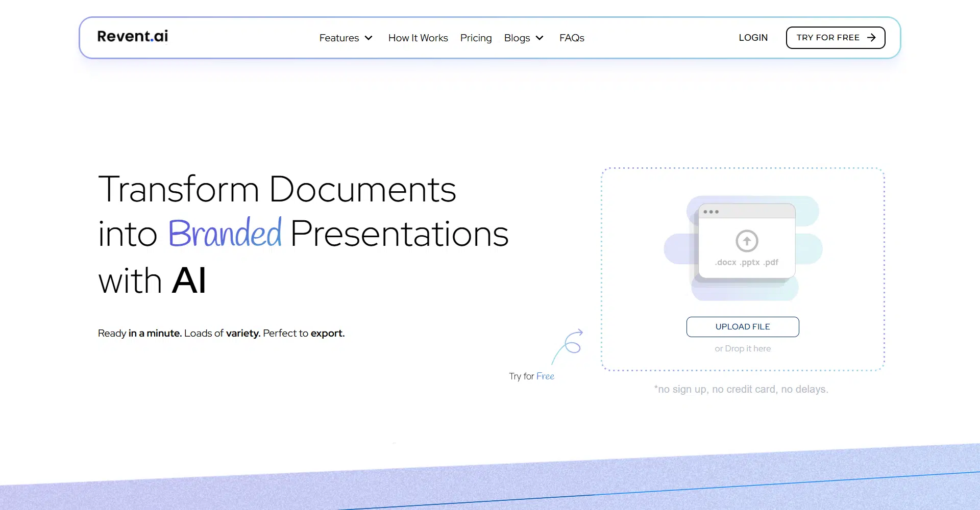
Task: Click the three dots on the window illustration
Action: [710, 212]
